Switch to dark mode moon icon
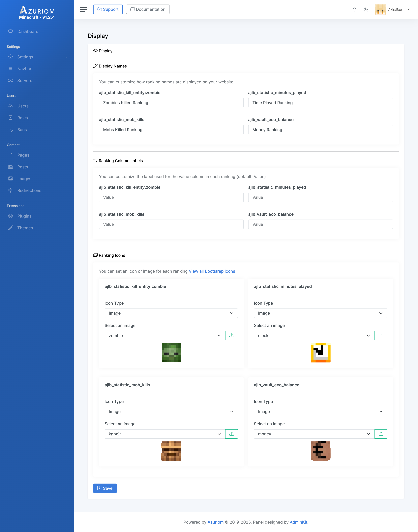Image resolution: width=418 pixels, height=532 pixels. (x=366, y=10)
